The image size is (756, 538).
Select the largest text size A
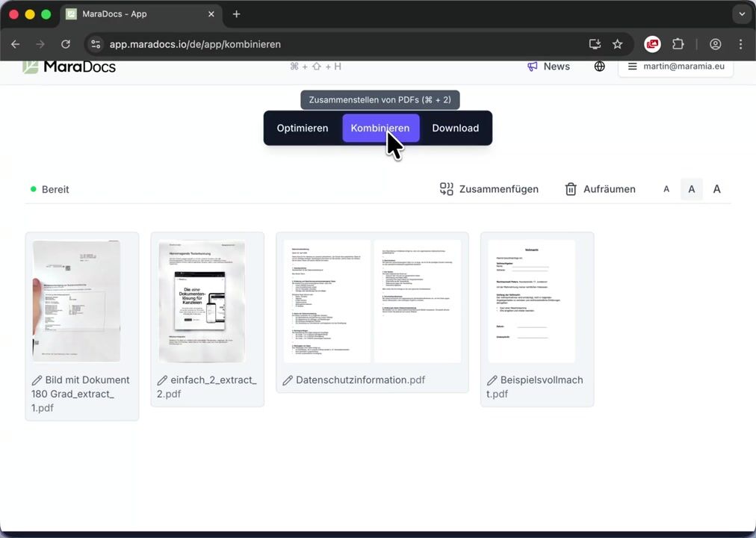(x=716, y=189)
